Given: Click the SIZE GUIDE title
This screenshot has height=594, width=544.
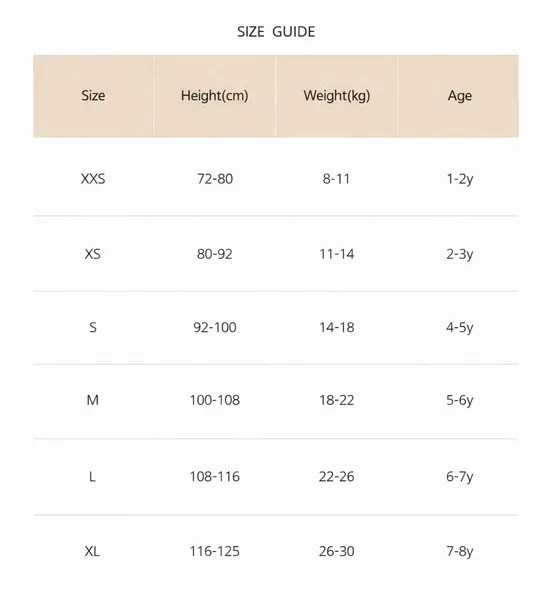Looking at the screenshot, I should pyautogui.click(x=276, y=32).
